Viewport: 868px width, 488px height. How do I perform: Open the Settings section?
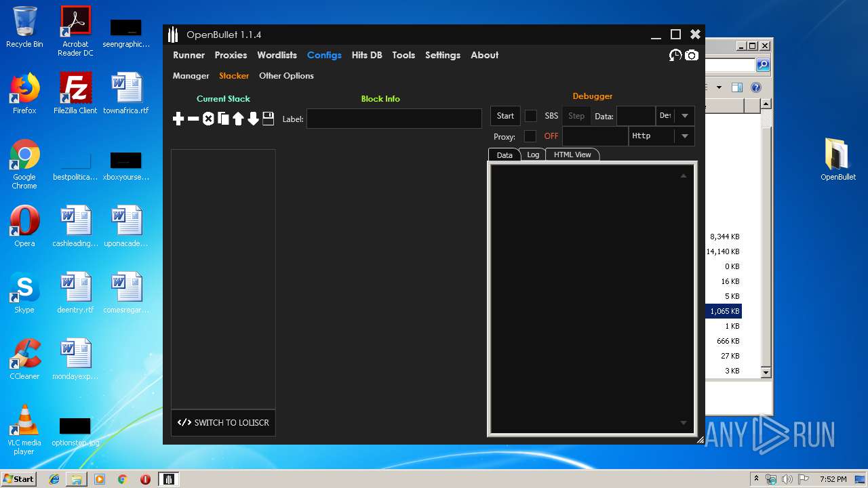(443, 55)
